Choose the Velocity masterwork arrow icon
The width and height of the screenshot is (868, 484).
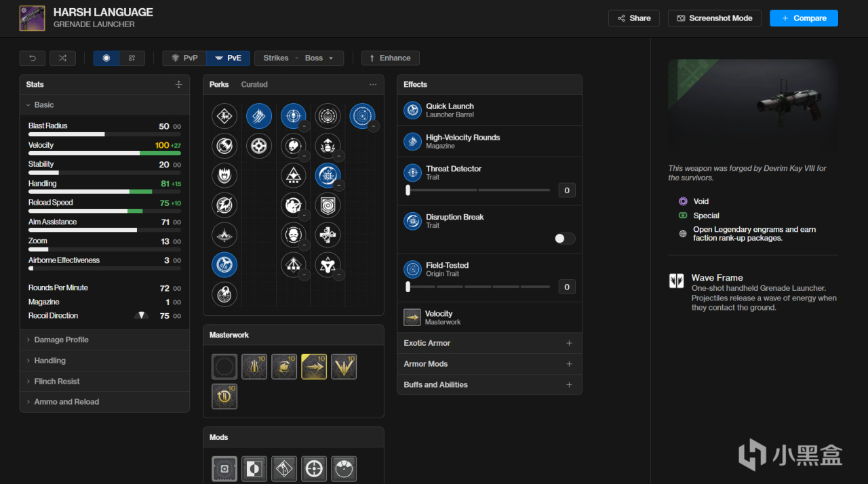coord(314,366)
